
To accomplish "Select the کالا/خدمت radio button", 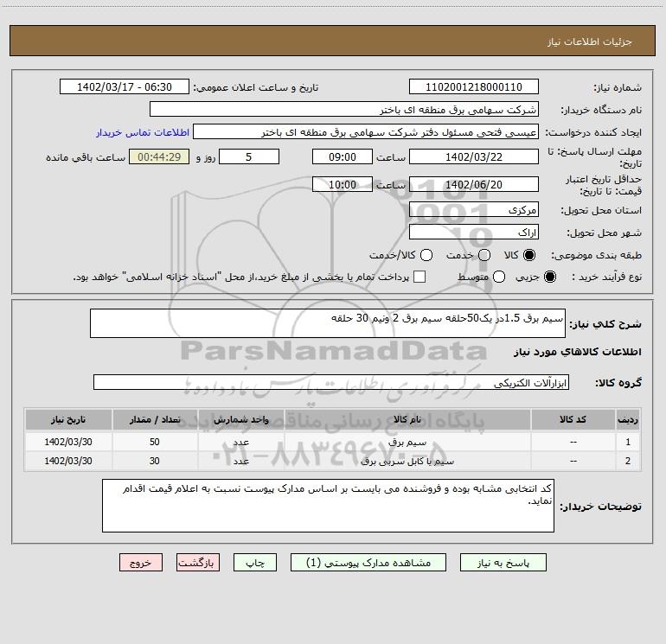I will 426,255.
